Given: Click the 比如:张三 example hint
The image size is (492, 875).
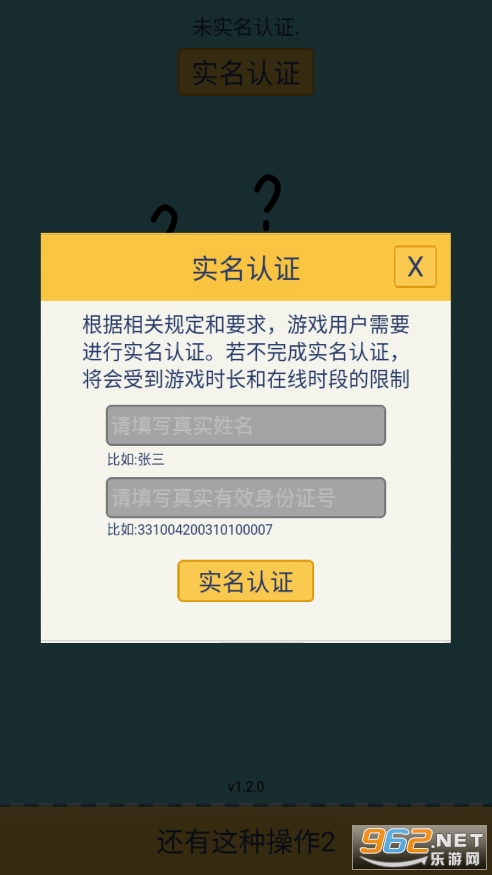Looking at the screenshot, I should point(136,459).
